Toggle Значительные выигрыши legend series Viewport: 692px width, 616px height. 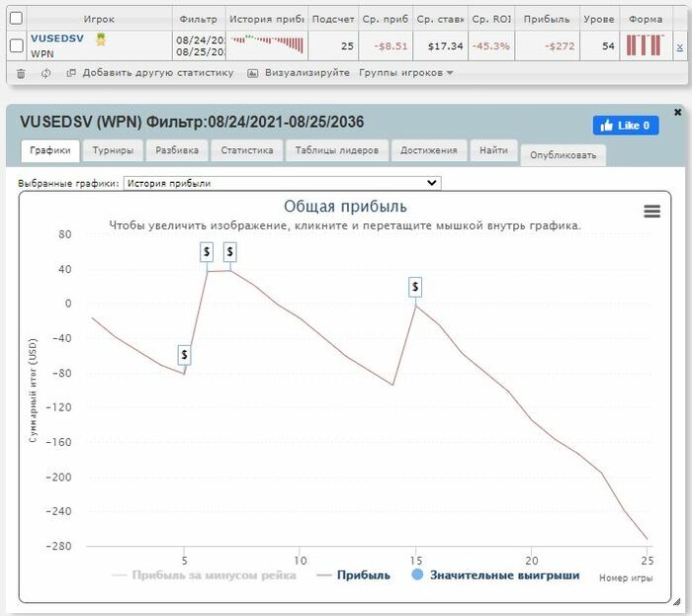point(495,574)
